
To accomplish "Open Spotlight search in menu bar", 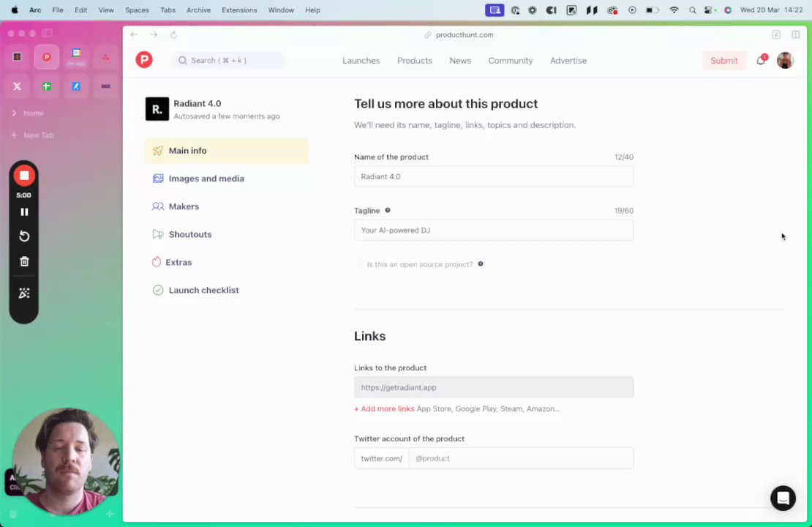I will [x=692, y=10].
